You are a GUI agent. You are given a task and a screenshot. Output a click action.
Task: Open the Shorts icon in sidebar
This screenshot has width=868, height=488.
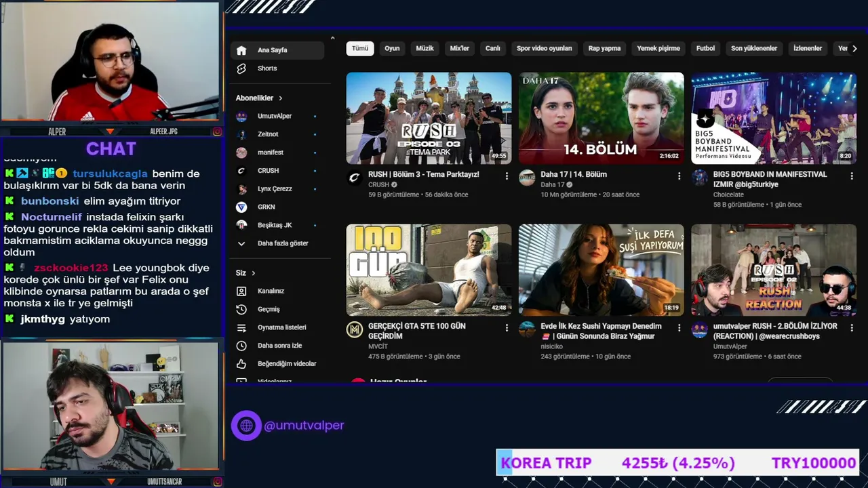coord(241,68)
